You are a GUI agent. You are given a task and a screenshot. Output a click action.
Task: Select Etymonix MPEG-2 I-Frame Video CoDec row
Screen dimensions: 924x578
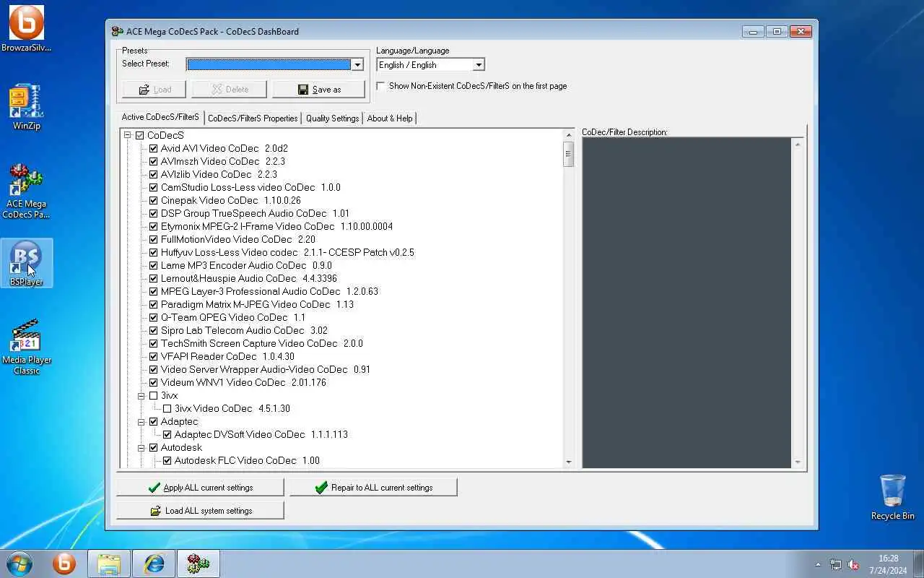276,226
